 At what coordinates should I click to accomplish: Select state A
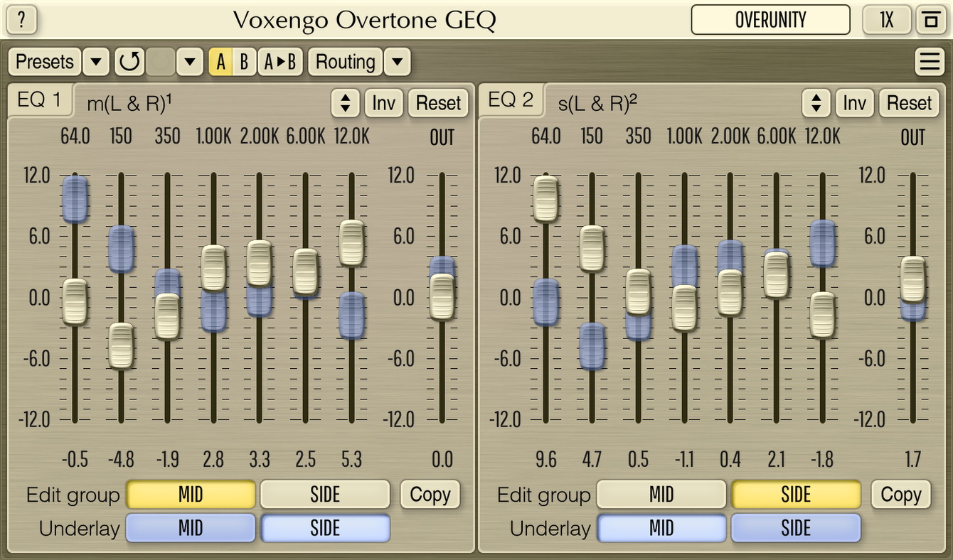pos(221,62)
